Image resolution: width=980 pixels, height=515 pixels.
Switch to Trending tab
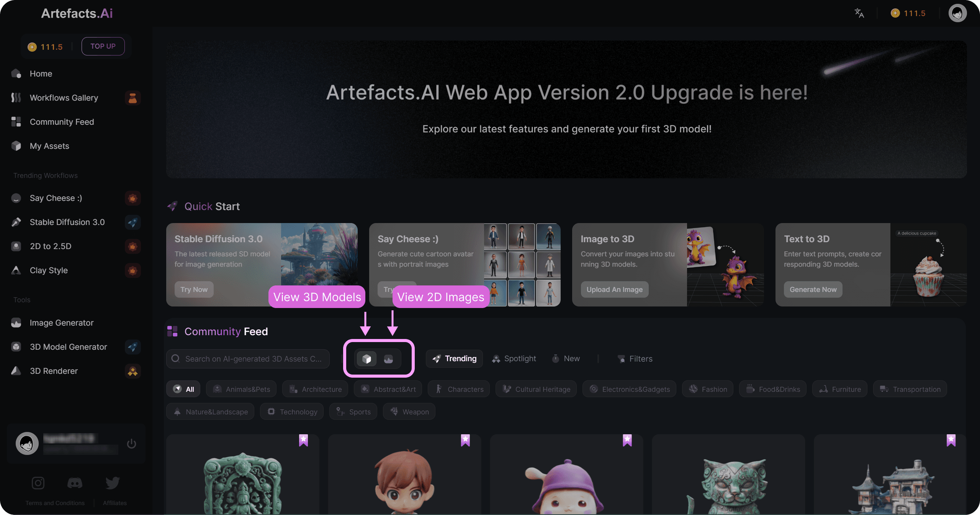point(454,359)
